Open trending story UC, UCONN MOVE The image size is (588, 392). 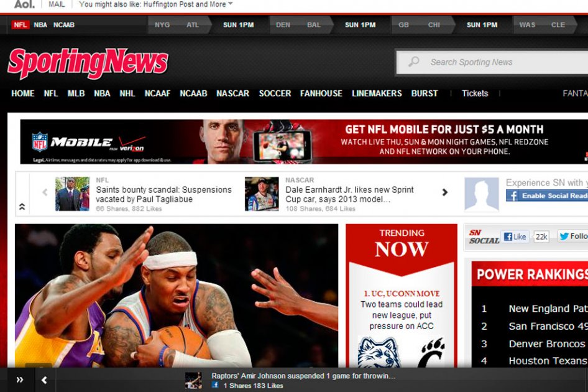[402, 294]
